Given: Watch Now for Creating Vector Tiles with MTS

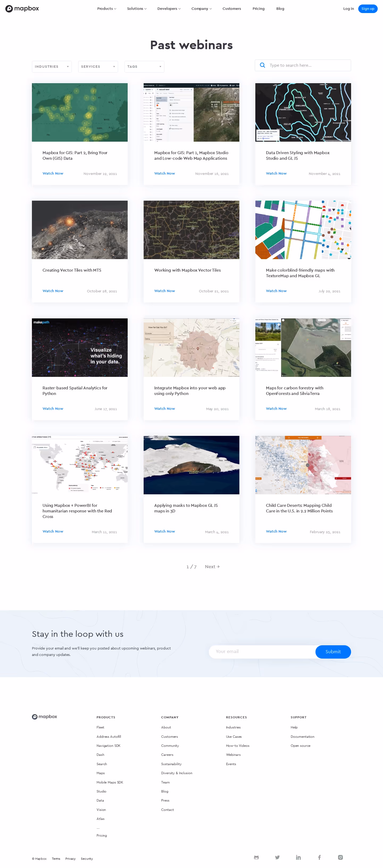Looking at the screenshot, I should click(x=53, y=291).
